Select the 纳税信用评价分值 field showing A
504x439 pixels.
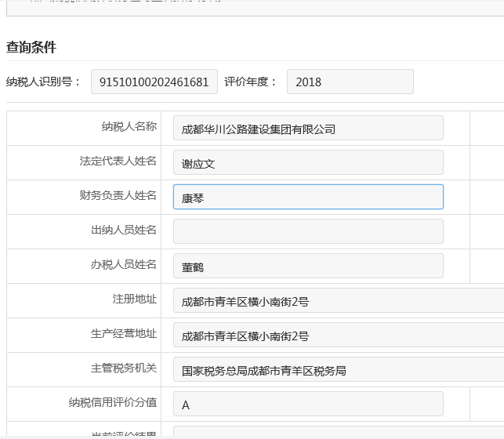(307, 405)
